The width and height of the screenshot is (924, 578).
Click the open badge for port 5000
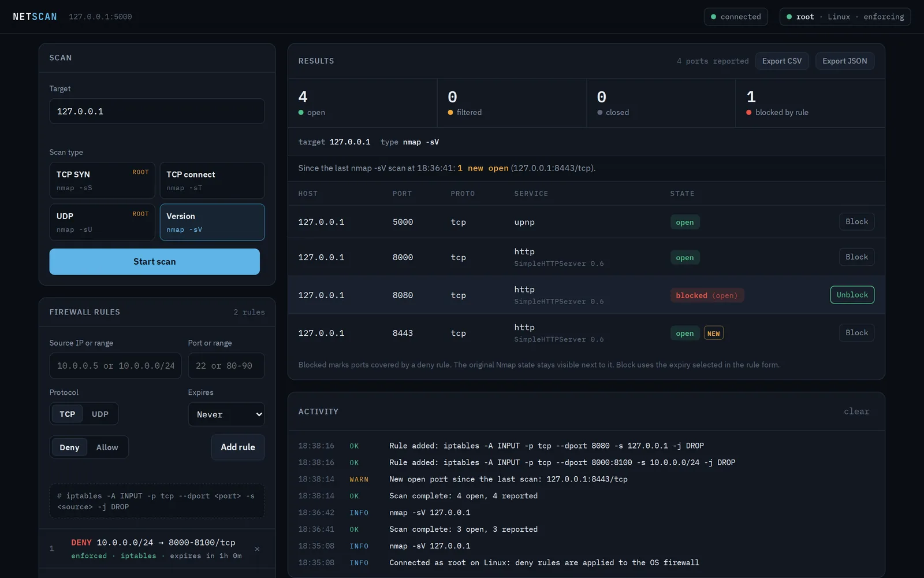(x=685, y=223)
